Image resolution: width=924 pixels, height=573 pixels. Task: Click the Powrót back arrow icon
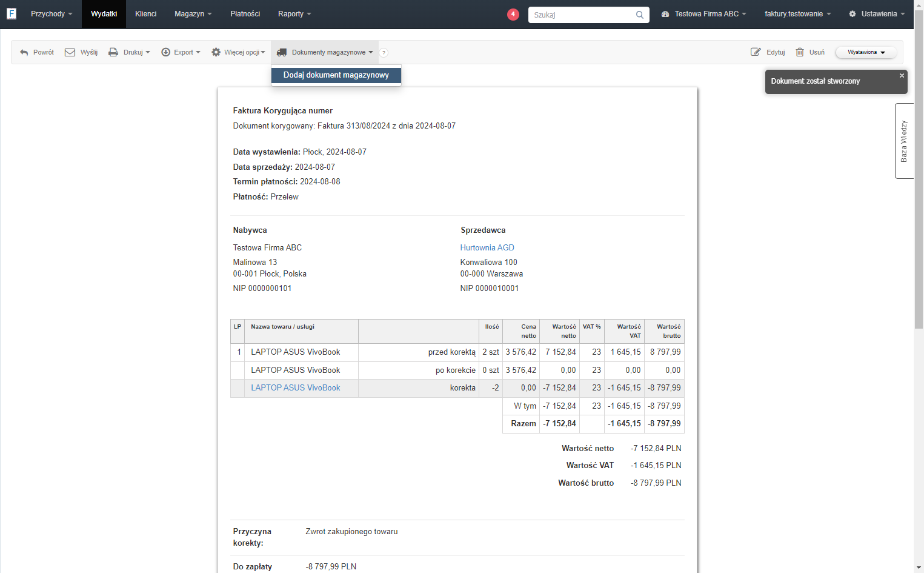(x=24, y=53)
